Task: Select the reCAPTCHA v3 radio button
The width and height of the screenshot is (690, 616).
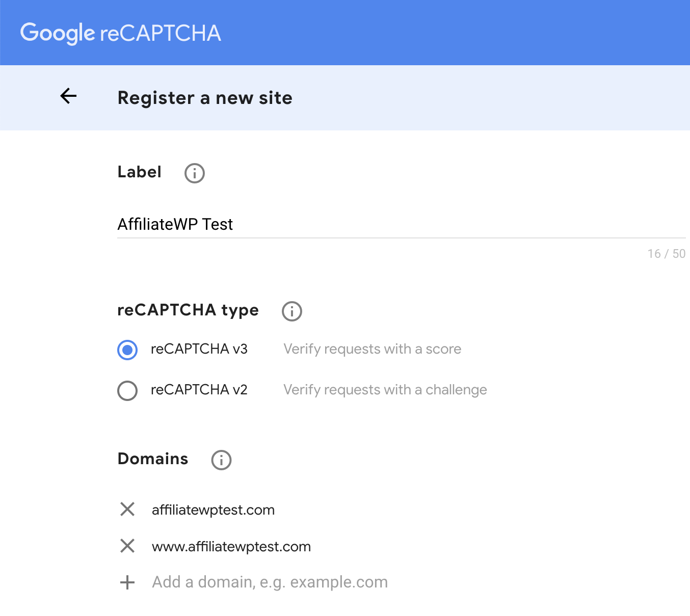Action: coord(127,350)
